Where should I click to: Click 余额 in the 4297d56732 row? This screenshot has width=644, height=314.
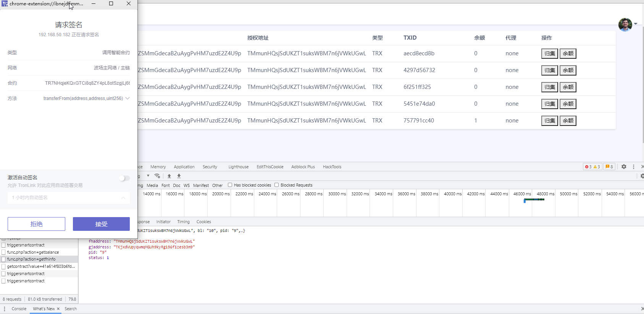click(568, 70)
